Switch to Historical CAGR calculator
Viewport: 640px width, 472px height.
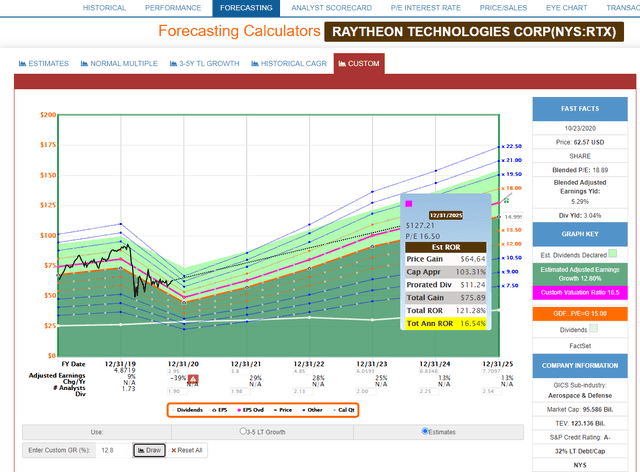click(289, 64)
